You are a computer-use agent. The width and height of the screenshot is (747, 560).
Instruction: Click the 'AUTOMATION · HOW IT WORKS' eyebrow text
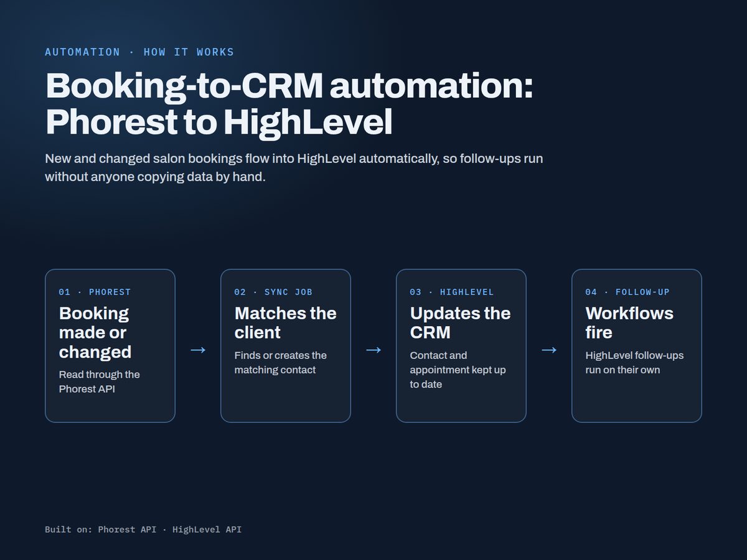(x=139, y=52)
